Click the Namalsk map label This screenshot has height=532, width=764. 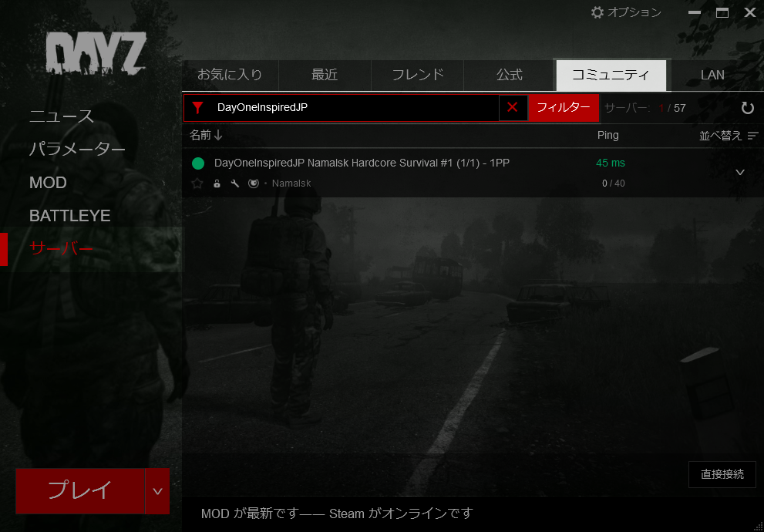[x=291, y=184]
